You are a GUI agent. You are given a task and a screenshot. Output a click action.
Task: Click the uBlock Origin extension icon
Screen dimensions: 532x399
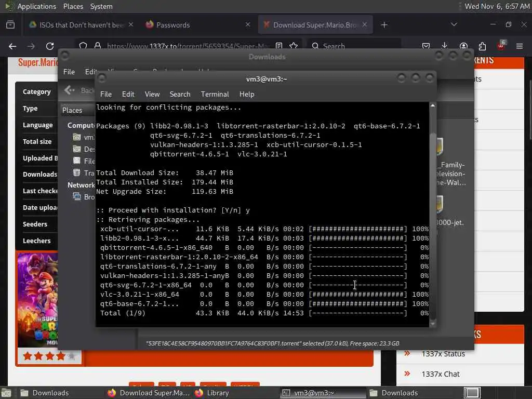(x=501, y=46)
